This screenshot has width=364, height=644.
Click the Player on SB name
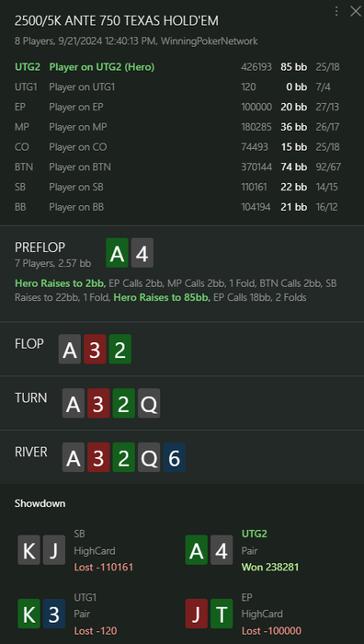(76, 188)
